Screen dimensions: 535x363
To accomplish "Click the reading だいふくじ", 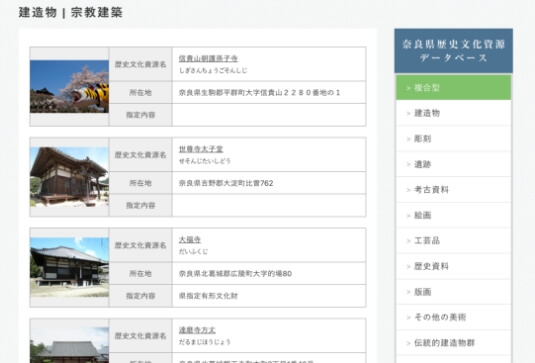I will (x=193, y=251).
